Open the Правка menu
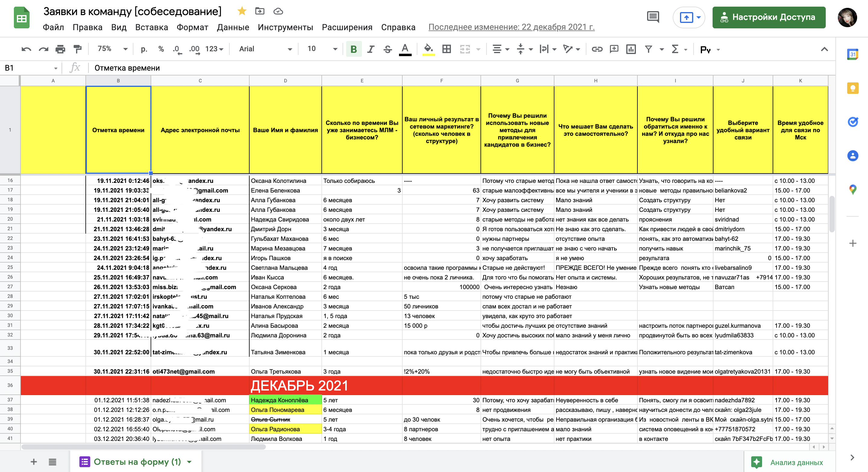Screen dimensions: 868x472 point(87,27)
